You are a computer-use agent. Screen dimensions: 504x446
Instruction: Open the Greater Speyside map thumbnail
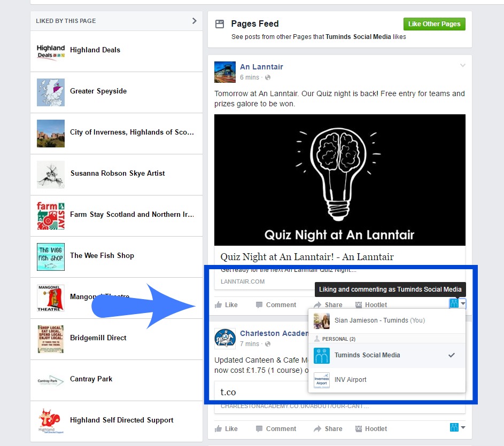(51, 92)
